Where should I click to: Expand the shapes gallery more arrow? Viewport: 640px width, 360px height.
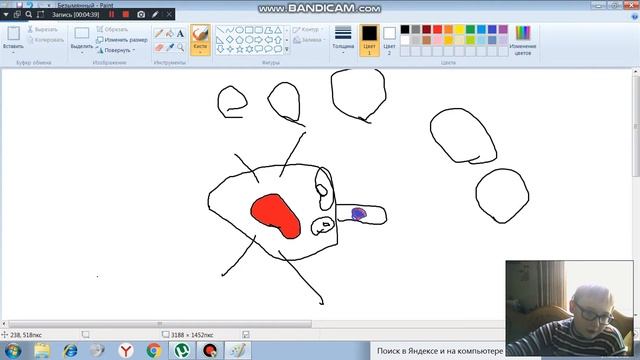[287, 49]
